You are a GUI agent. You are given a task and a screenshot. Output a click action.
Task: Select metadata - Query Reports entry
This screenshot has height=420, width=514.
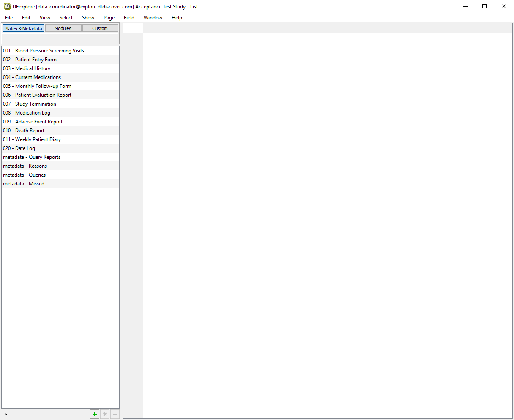click(32, 157)
